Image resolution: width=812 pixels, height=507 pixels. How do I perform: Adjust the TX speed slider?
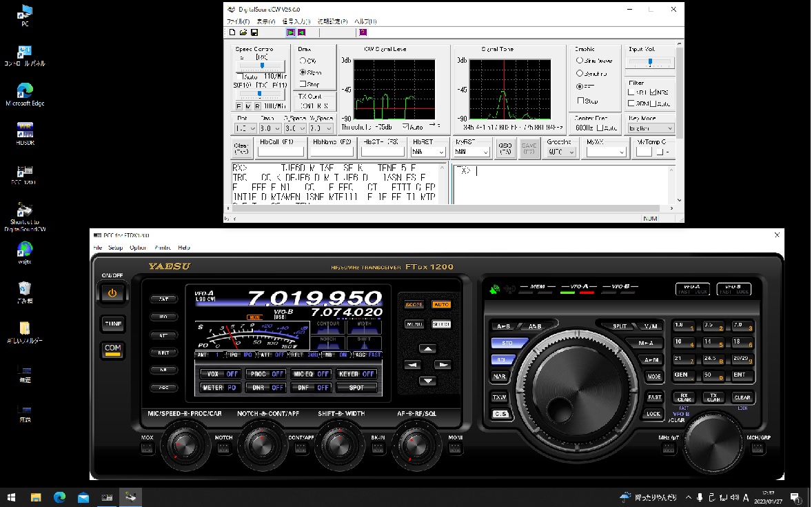260,94
